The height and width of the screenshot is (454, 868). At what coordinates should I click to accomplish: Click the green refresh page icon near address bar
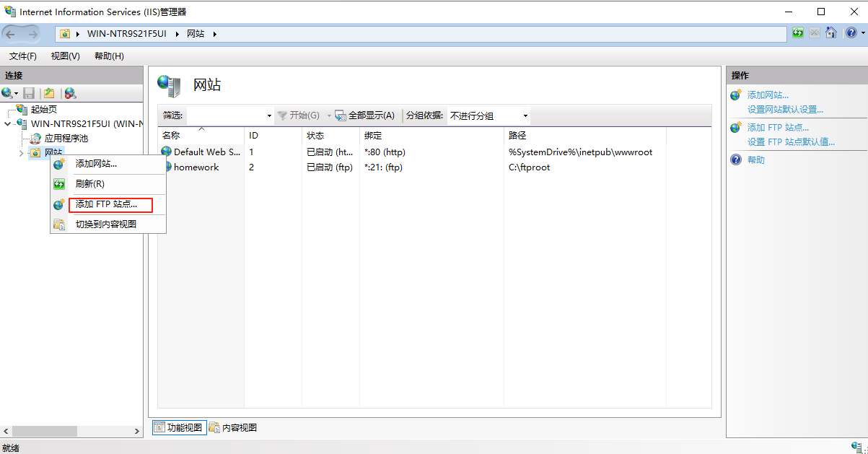tap(798, 33)
